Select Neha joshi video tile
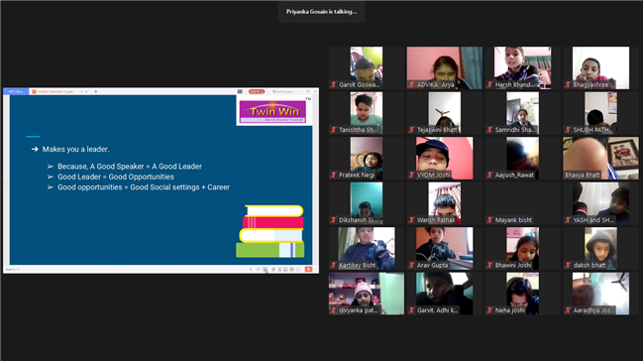 [522, 295]
